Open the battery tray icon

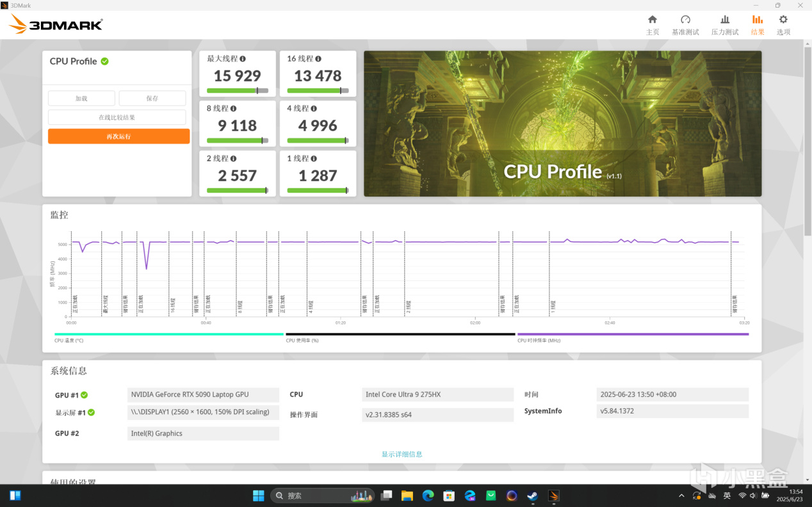point(765,495)
